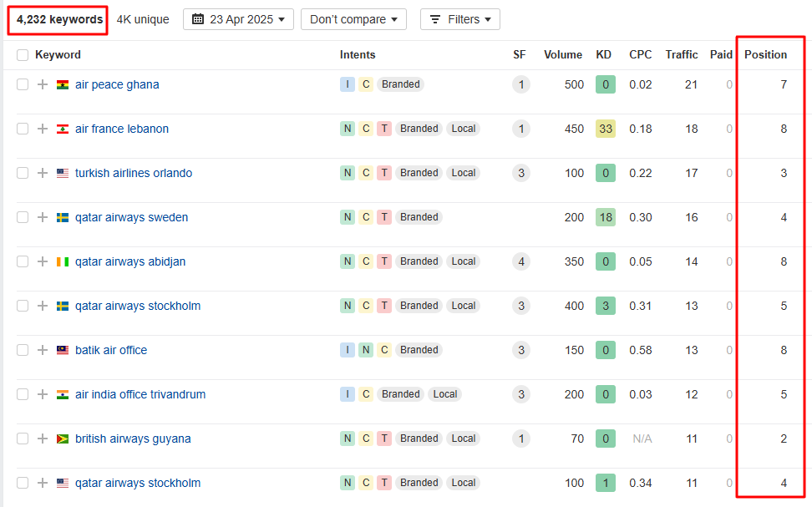Sort by the CPC column header
Image resolution: width=812 pixels, height=507 pixels.
click(641, 55)
